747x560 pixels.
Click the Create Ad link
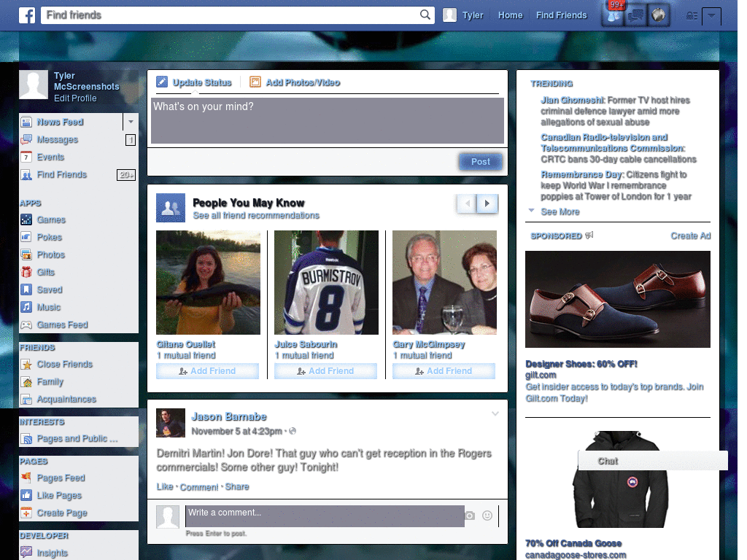click(690, 236)
